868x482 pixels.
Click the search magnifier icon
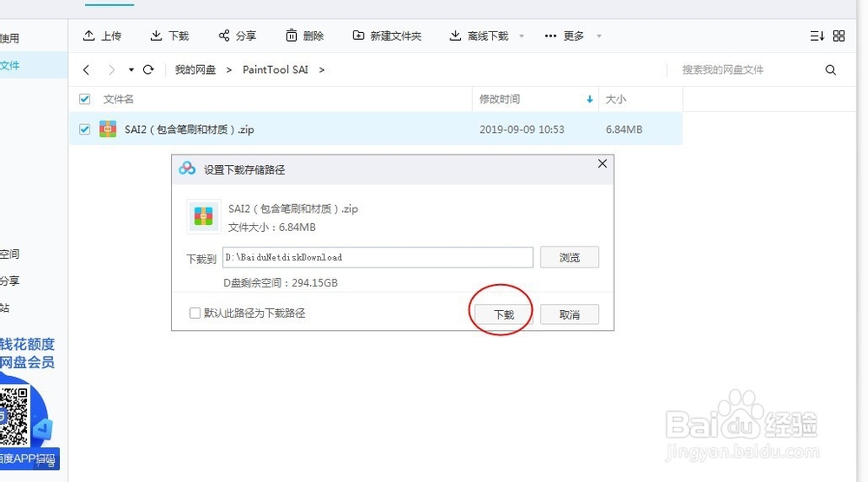(x=831, y=69)
